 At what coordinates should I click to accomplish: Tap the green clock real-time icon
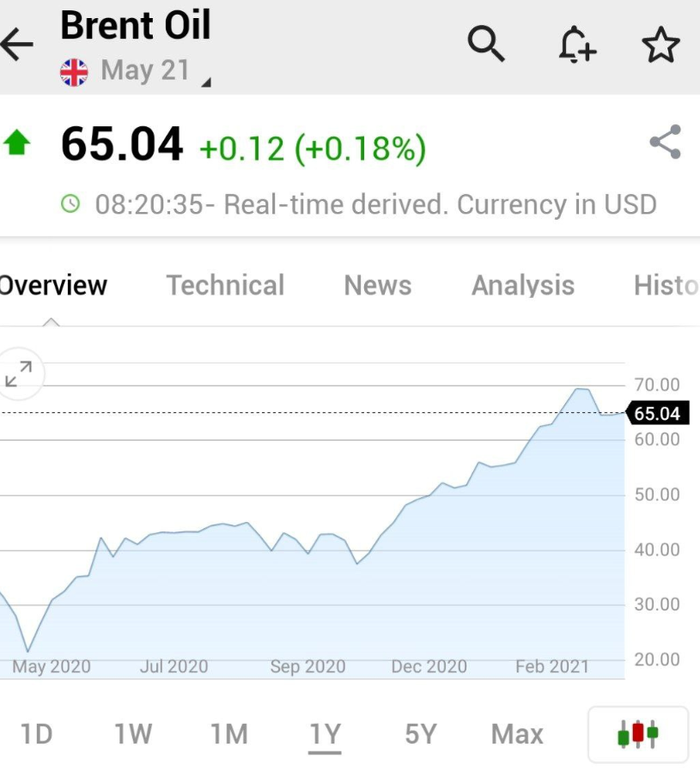[x=70, y=203]
